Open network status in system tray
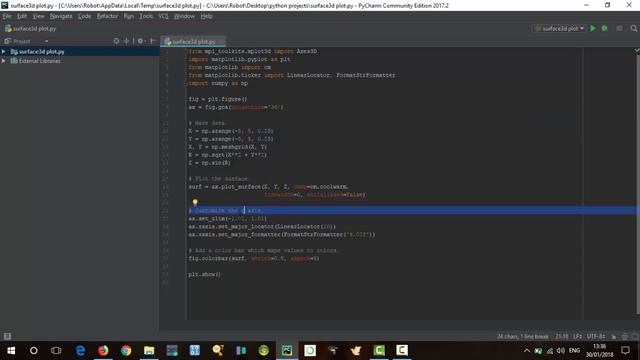 549,350
